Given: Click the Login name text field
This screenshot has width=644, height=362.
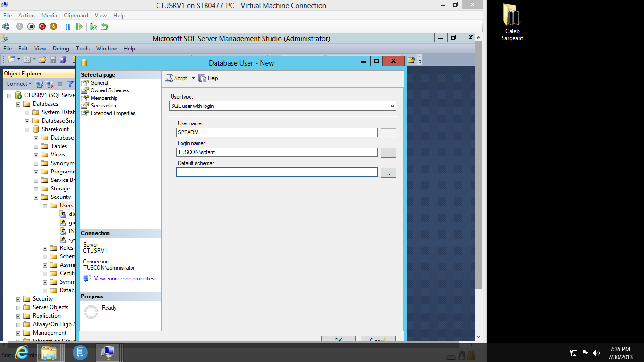Looking at the screenshot, I should 277,152.
